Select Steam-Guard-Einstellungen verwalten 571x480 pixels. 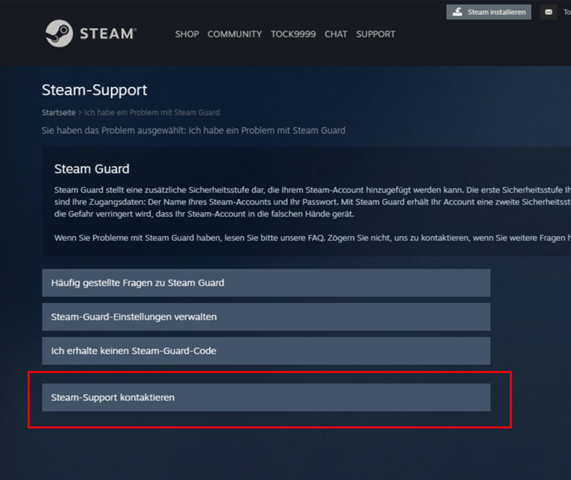(266, 317)
